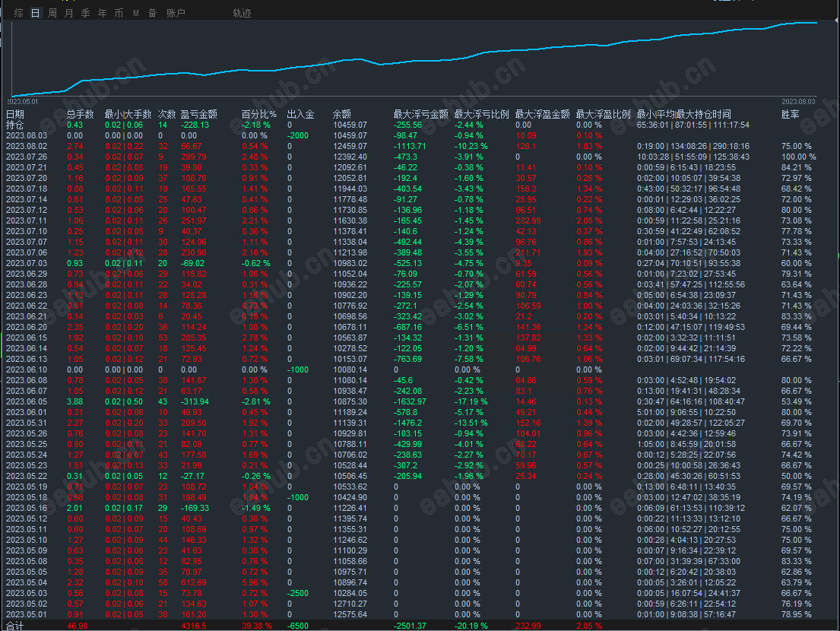
Task: Click the 2023.08.03 end date on chart
Action: [x=798, y=101]
